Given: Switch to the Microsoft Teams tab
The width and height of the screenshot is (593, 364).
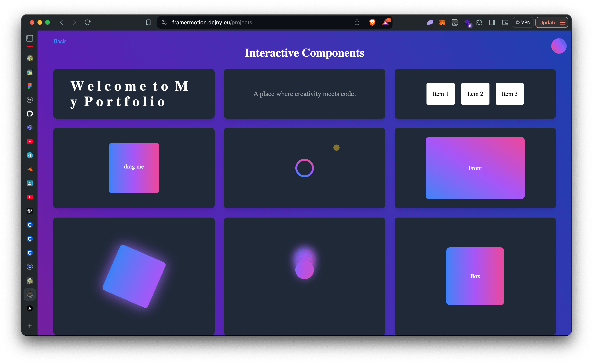Looking at the screenshot, I should pyautogui.click(x=30, y=127).
